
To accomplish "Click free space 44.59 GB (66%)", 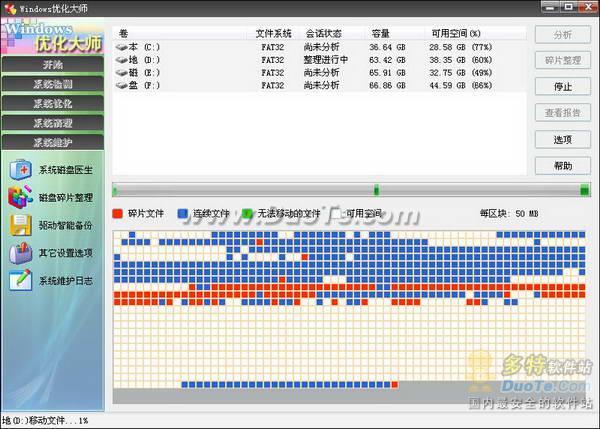I will (460, 85).
